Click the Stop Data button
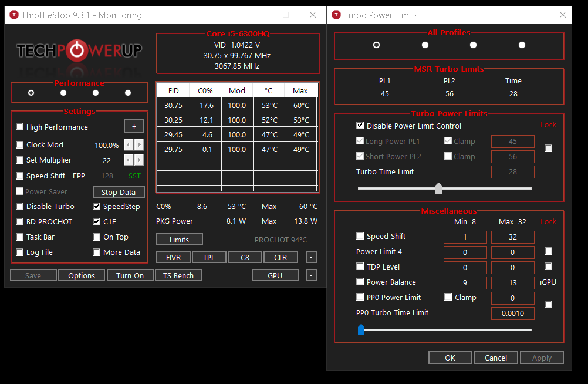Screen dimensions: 588x384 point(119,192)
